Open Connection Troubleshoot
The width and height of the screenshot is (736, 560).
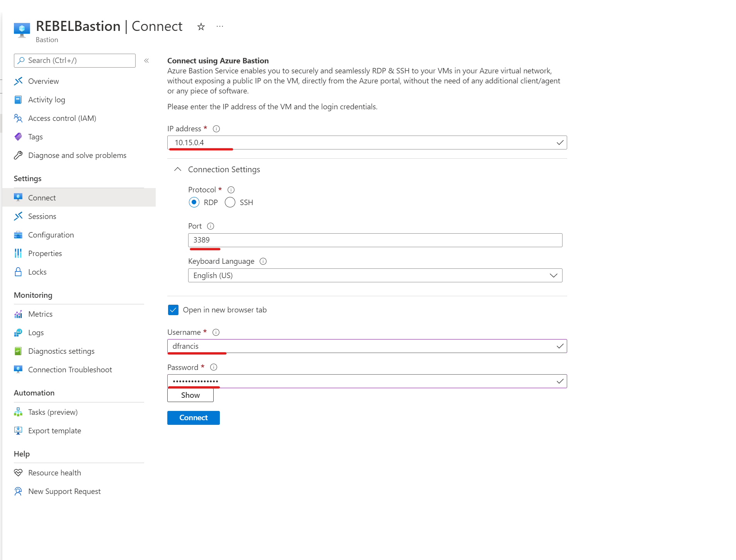coord(70,369)
